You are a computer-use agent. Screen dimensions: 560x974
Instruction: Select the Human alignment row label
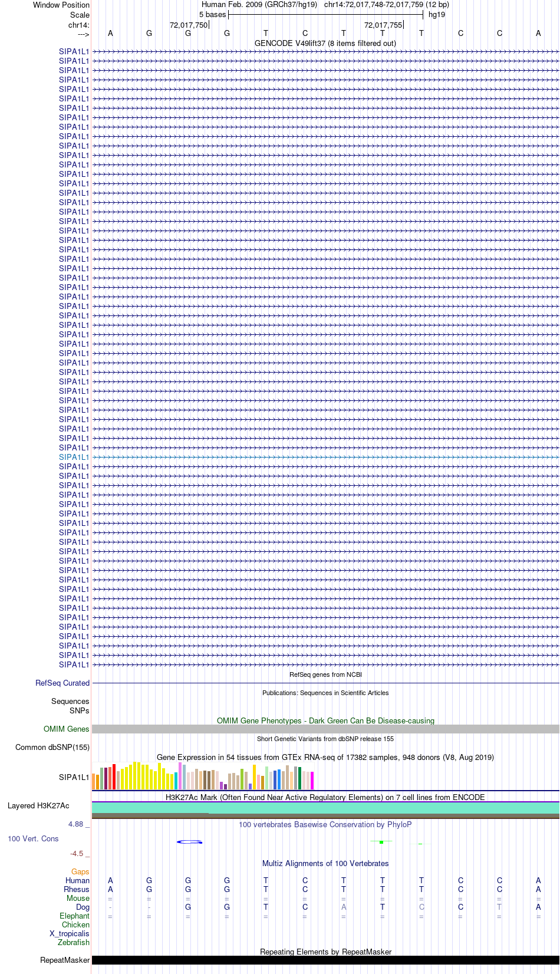coord(77,880)
